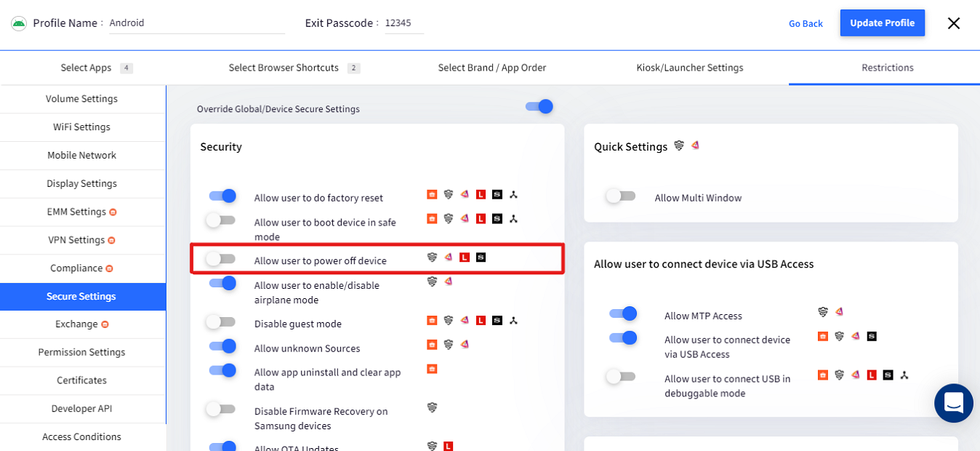Click the red L icon in power off row

coord(465,257)
